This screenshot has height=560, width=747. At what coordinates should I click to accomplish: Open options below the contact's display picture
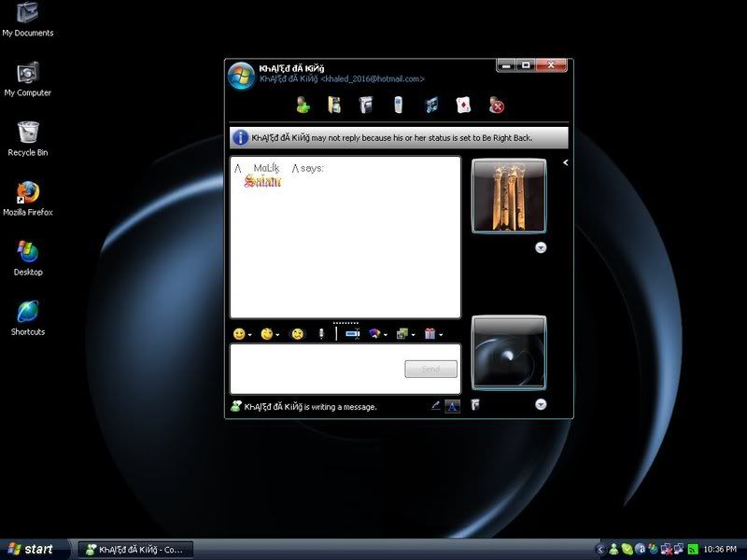[541, 248]
